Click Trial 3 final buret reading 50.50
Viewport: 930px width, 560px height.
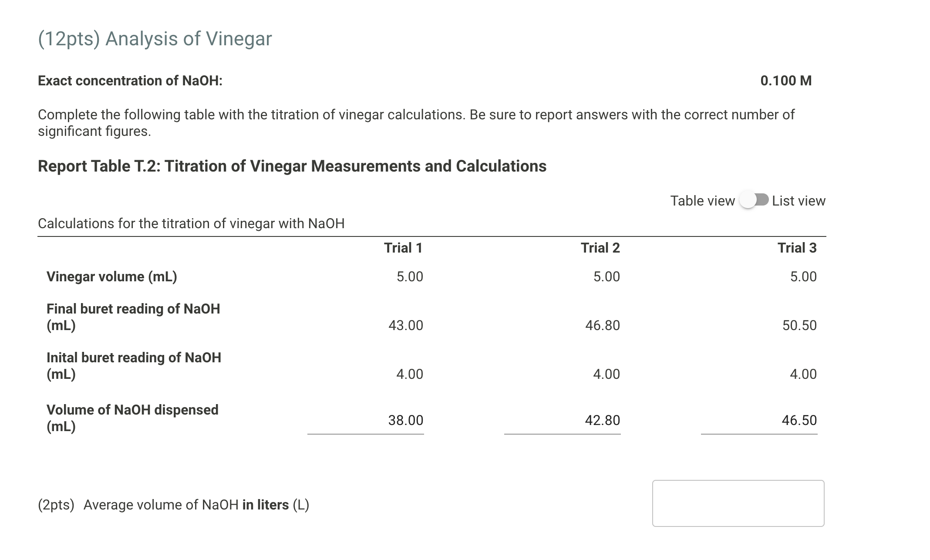pos(799,325)
